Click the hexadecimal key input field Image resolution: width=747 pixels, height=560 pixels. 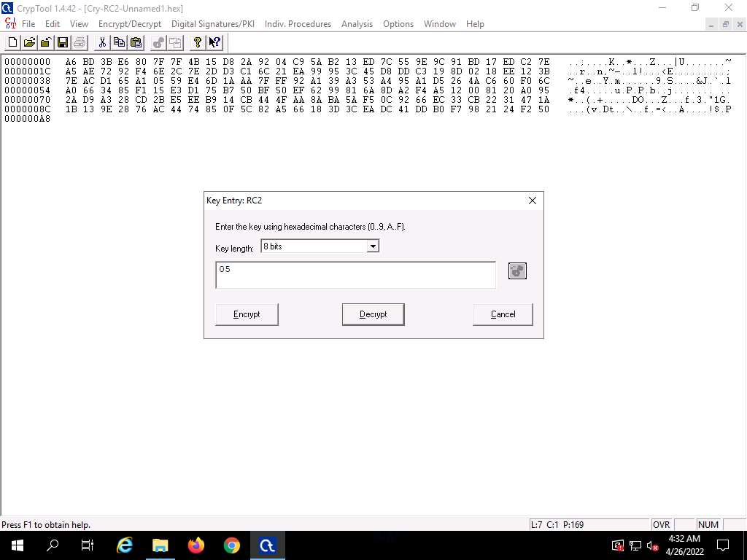tap(355, 275)
